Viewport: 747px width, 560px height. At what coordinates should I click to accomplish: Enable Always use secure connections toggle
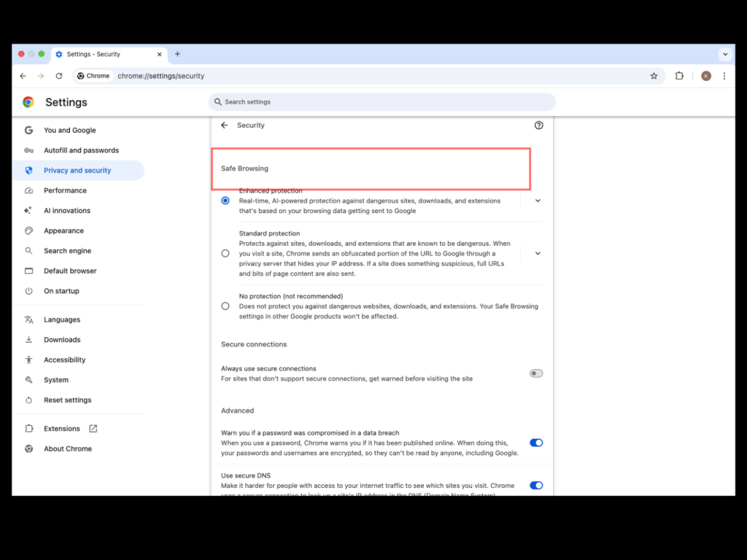point(536,373)
